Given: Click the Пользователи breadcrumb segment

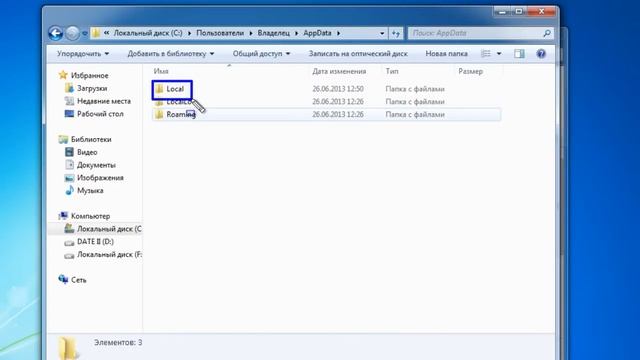Looking at the screenshot, I should click(220, 33).
